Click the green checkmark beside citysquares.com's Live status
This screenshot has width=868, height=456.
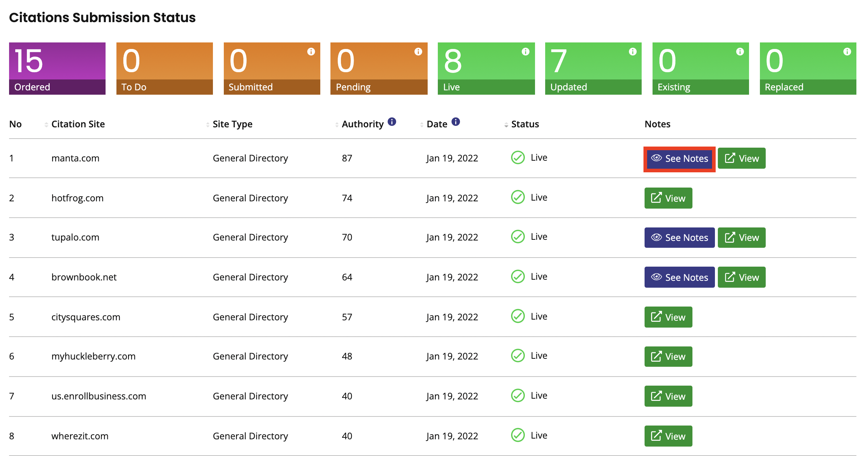click(x=518, y=316)
